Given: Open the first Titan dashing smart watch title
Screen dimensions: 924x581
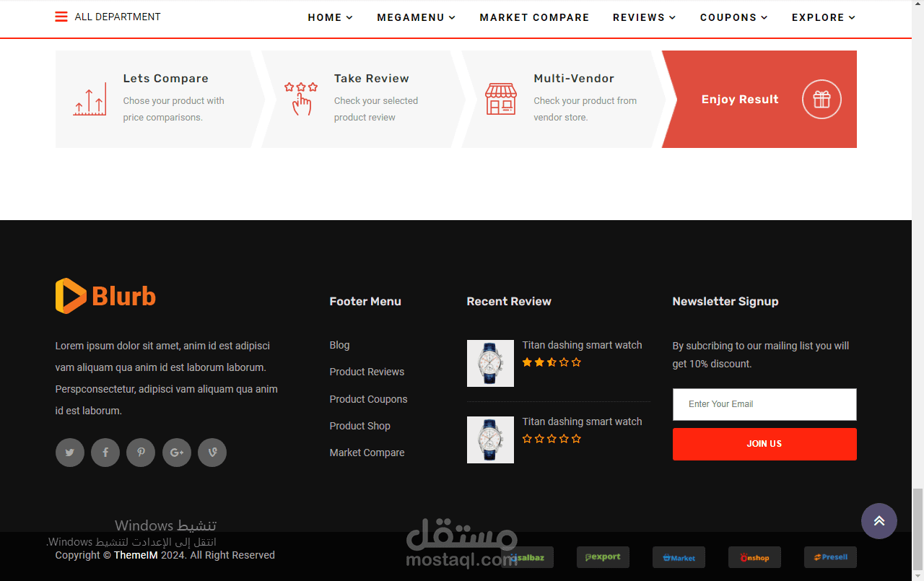Looking at the screenshot, I should coord(582,345).
